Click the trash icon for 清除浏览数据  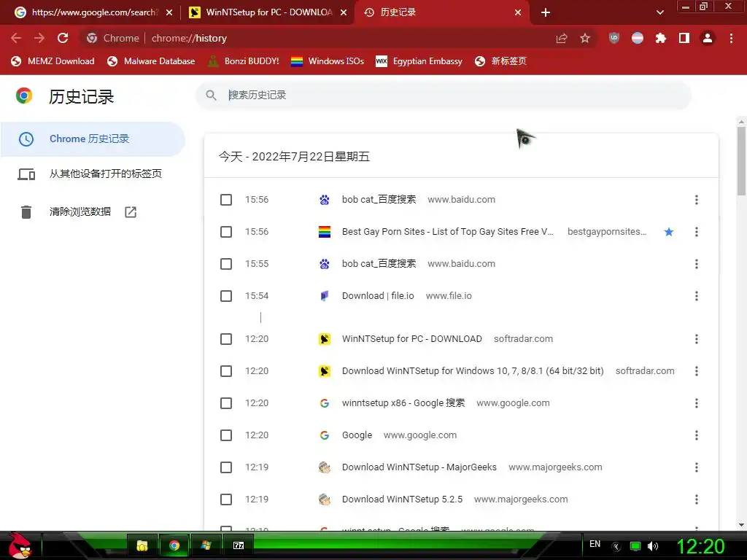click(x=26, y=212)
